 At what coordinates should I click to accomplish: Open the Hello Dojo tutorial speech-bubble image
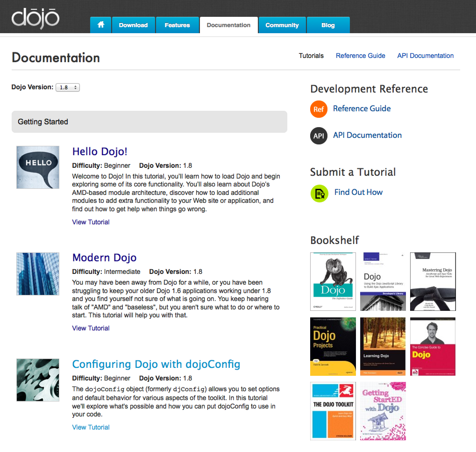(38, 167)
